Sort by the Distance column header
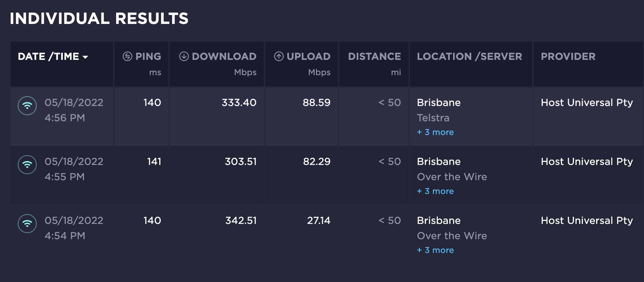644x282 pixels. (374, 56)
